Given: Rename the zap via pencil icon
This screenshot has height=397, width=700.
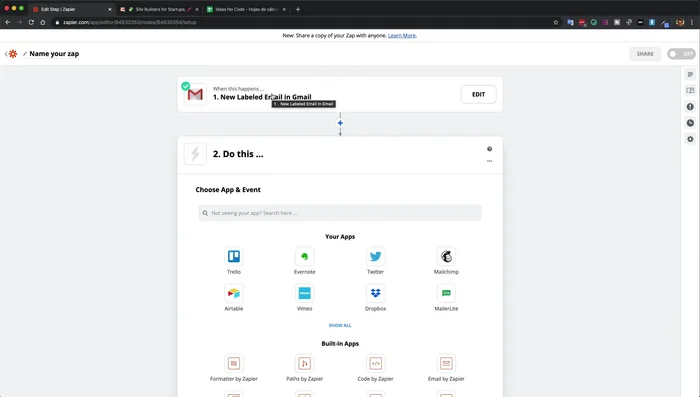Looking at the screenshot, I should click(x=25, y=54).
